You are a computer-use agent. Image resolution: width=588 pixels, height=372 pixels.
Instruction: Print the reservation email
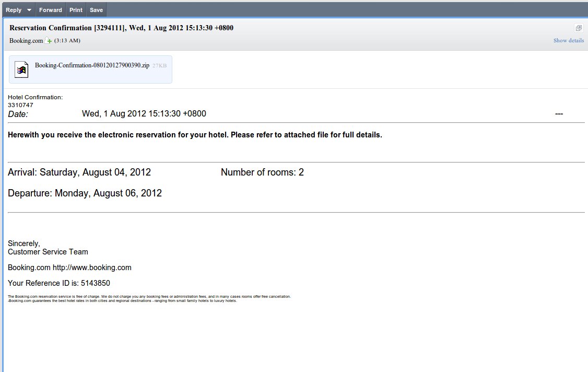pos(76,10)
